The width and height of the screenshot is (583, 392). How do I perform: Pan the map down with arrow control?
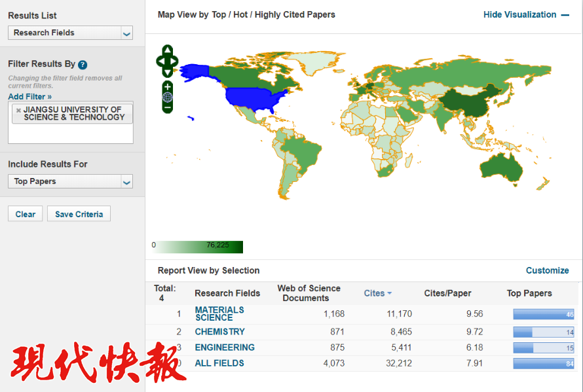168,71
